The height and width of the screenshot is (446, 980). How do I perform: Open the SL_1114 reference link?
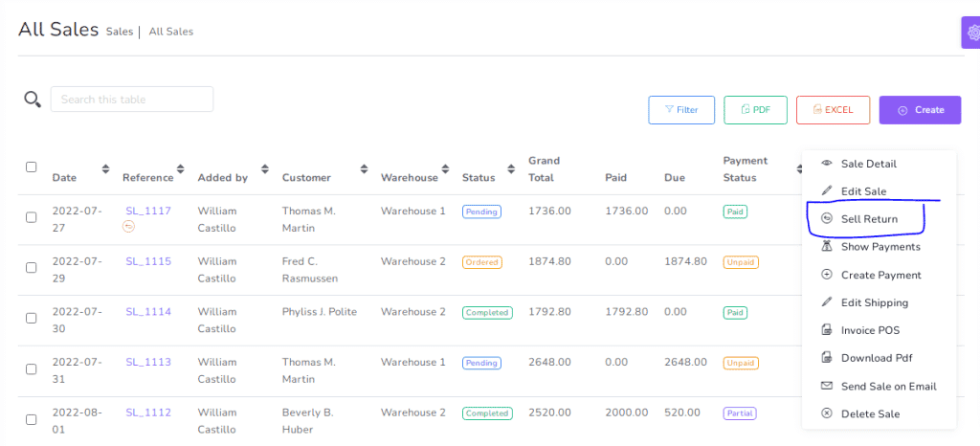click(148, 312)
